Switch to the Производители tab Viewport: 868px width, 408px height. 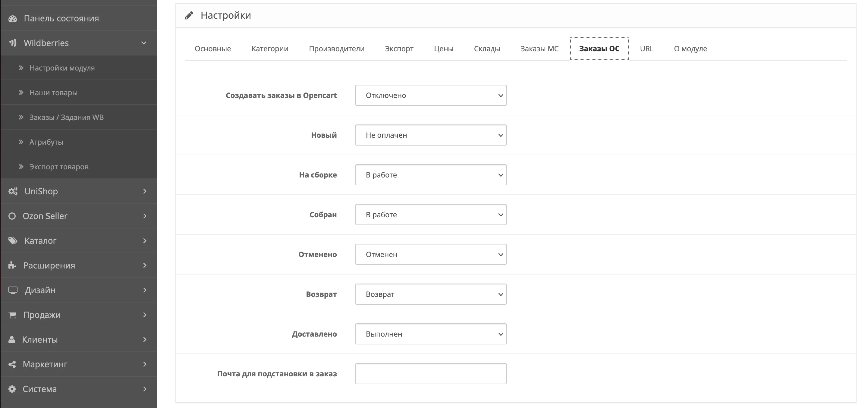337,49
